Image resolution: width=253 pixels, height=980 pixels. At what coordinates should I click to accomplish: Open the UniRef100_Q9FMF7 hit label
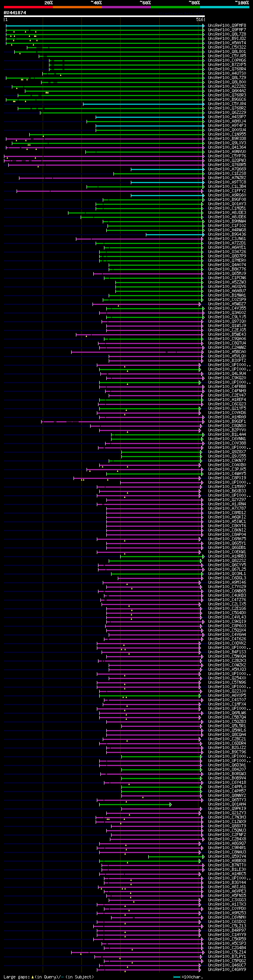227,30
